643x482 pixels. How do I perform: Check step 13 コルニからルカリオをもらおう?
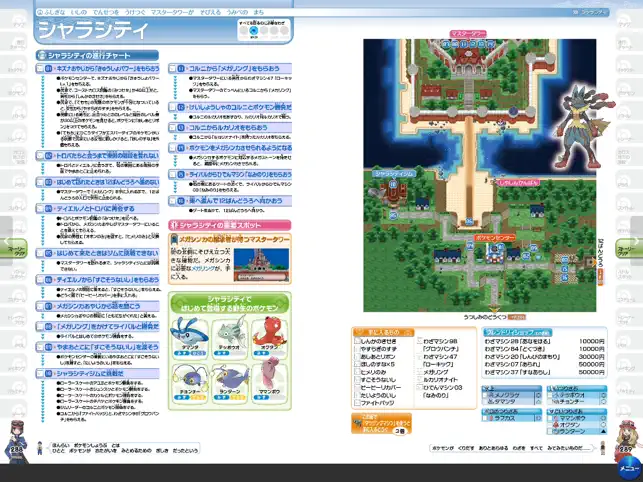tap(173, 128)
